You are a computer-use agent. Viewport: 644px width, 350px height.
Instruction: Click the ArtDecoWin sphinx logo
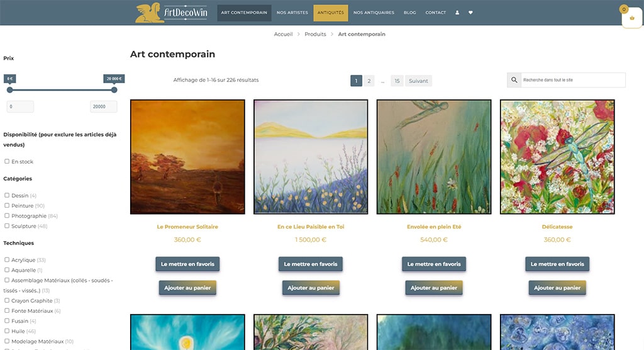coord(171,13)
